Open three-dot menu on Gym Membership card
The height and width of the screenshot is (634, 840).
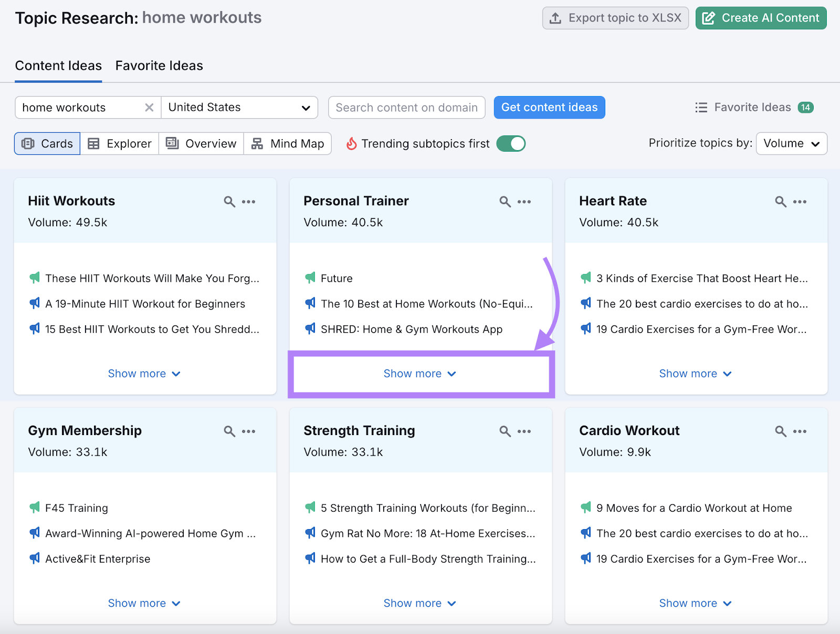click(x=248, y=431)
